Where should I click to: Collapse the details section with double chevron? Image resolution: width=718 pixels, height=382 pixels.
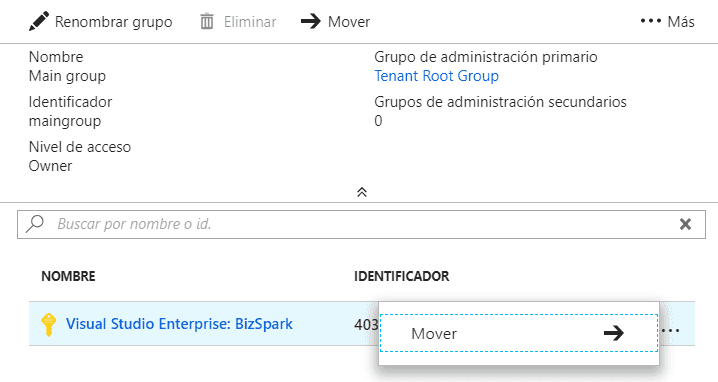(362, 192)
